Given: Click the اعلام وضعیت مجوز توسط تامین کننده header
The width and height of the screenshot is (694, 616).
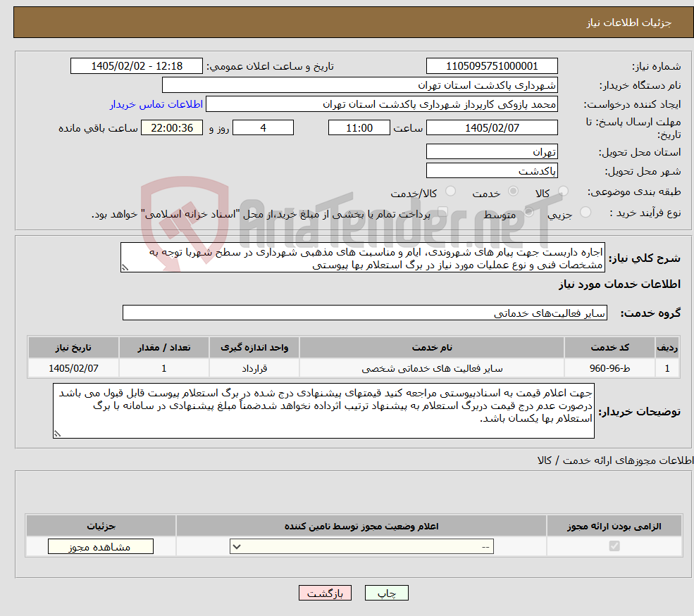Looking at the screenshot, I should tap(361, 526).
